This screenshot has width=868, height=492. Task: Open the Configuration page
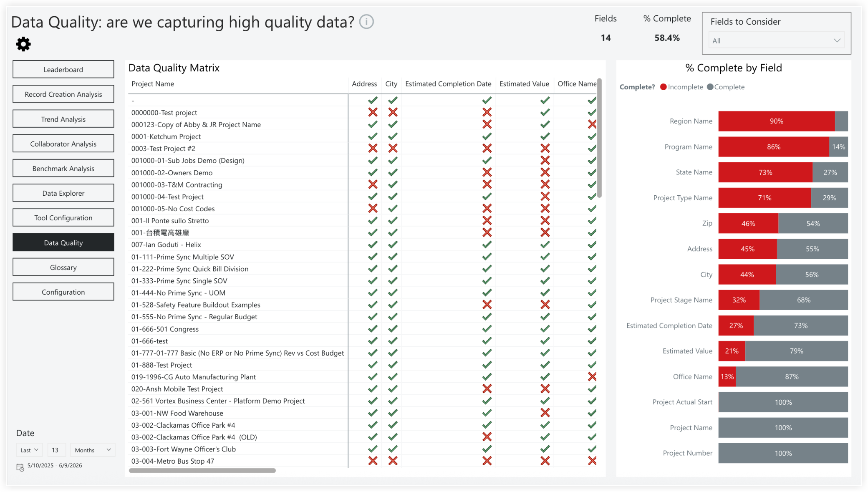pyautogui.click(x=63, y=292)
